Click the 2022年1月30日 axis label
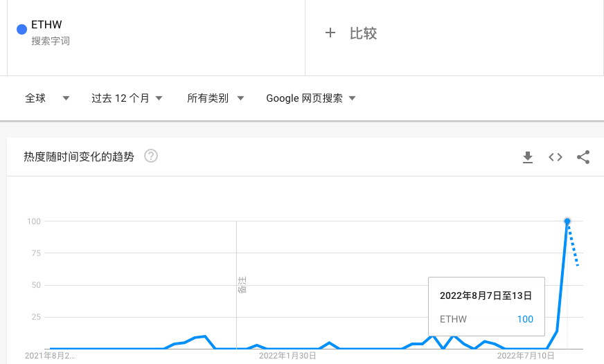Viewport: 604px width, 364px height. pyautogui.click(x=287, y=356)
